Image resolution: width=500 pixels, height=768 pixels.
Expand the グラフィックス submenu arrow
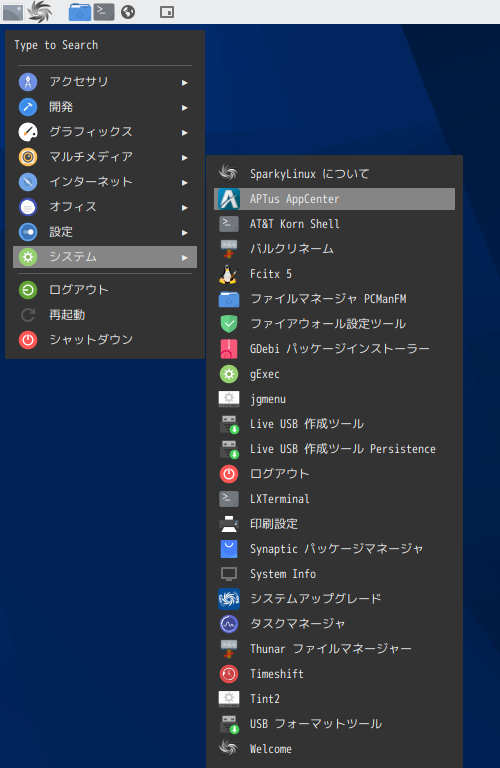tap(185, 132)
